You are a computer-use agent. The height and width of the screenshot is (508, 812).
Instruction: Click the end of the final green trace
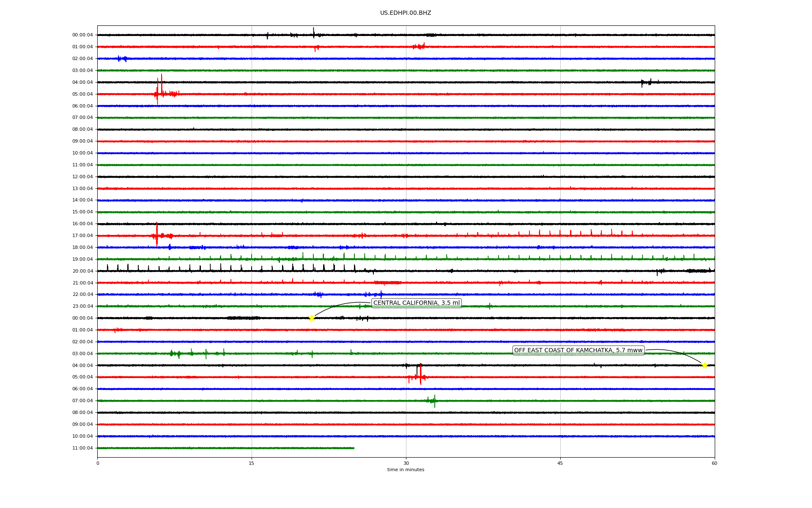coord(354,448)
